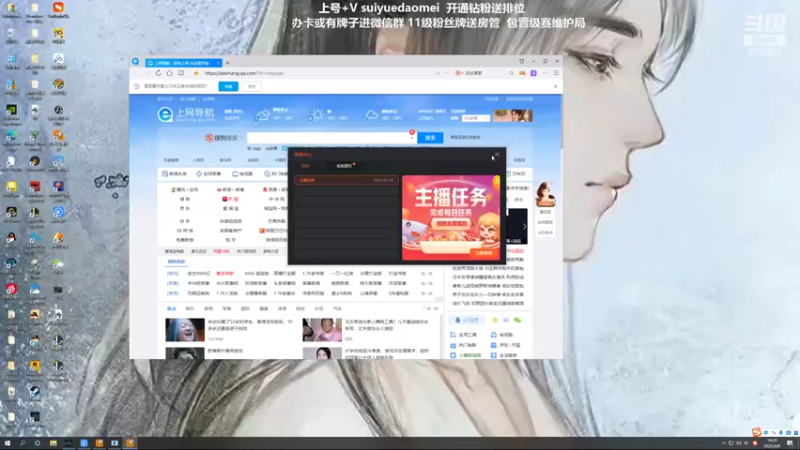Click the main web search input field
This screenshot has width=800, height=450.
pos(330,137)
